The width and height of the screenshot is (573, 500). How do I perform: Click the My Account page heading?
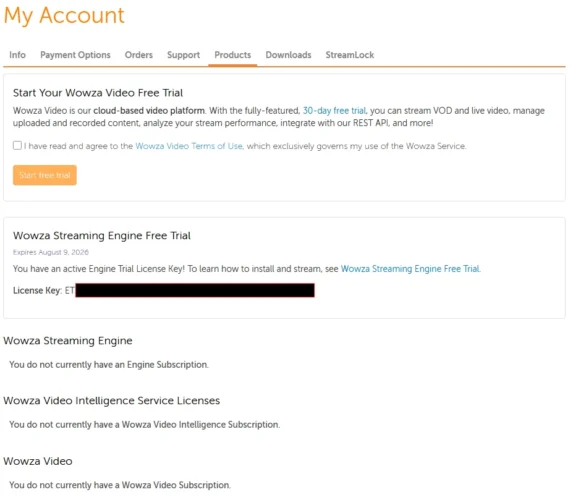coord(64,16)
